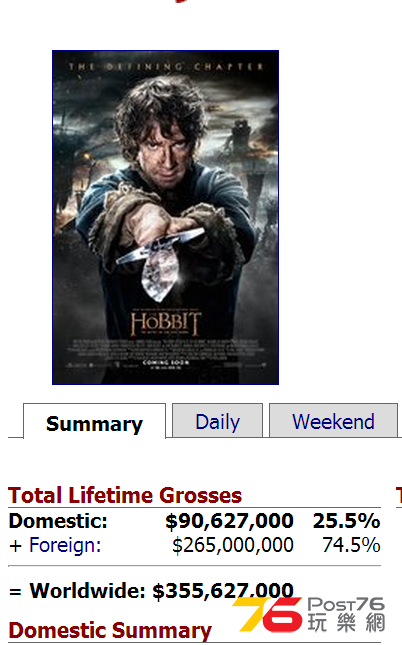Click the yellow-red 76 logo icon
The width and height of the screenshot is (402, 645).
coord(267,614)
